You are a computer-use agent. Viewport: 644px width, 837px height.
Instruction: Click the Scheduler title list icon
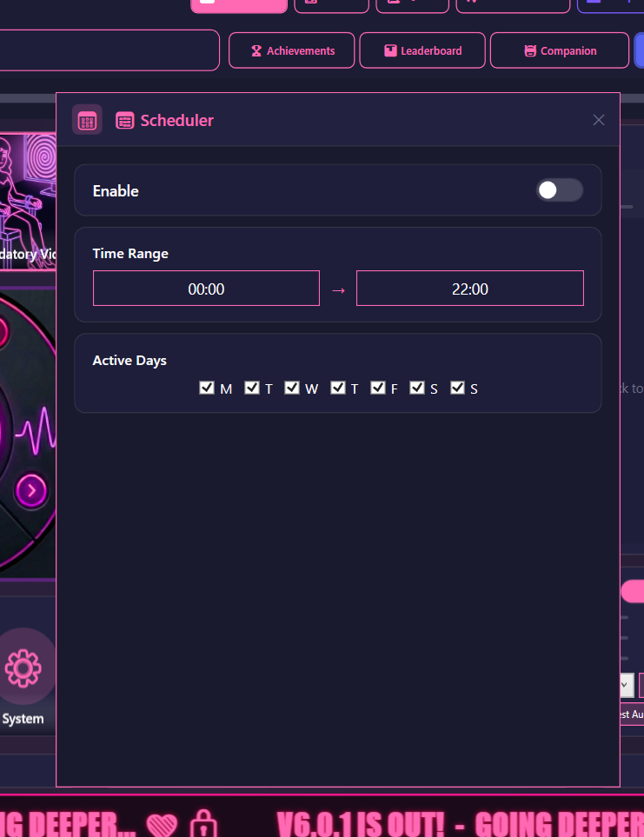(x=125, y=121)
